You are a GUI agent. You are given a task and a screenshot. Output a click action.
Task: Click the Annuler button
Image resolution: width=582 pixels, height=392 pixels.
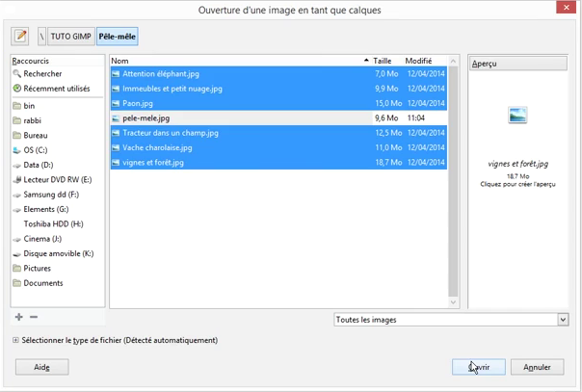pos(537,367)
